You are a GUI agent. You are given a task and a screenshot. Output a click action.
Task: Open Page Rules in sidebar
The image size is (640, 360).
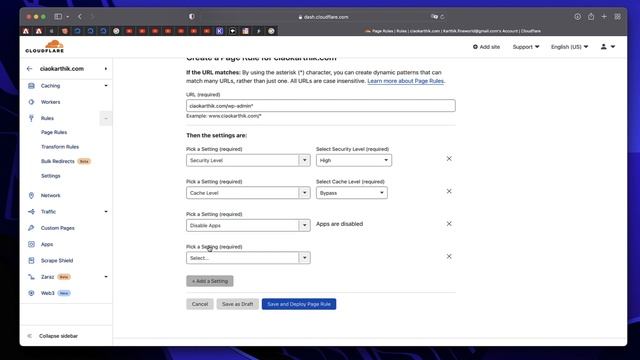pyautogui.click(x=54, y=132)
